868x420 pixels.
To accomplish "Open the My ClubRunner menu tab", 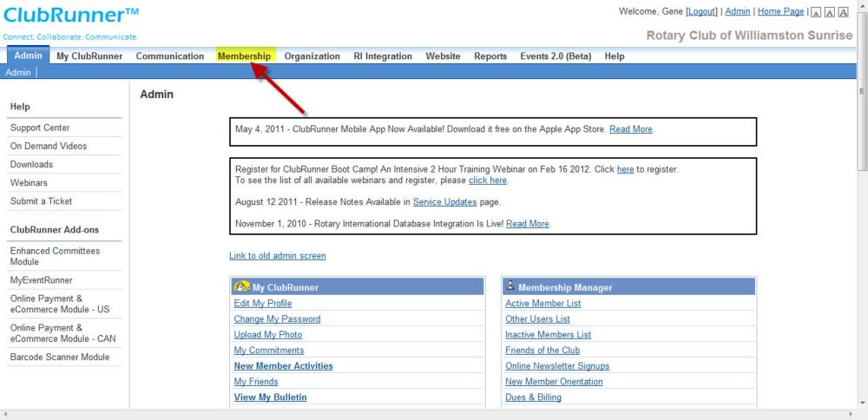I will tap(89, 56).
